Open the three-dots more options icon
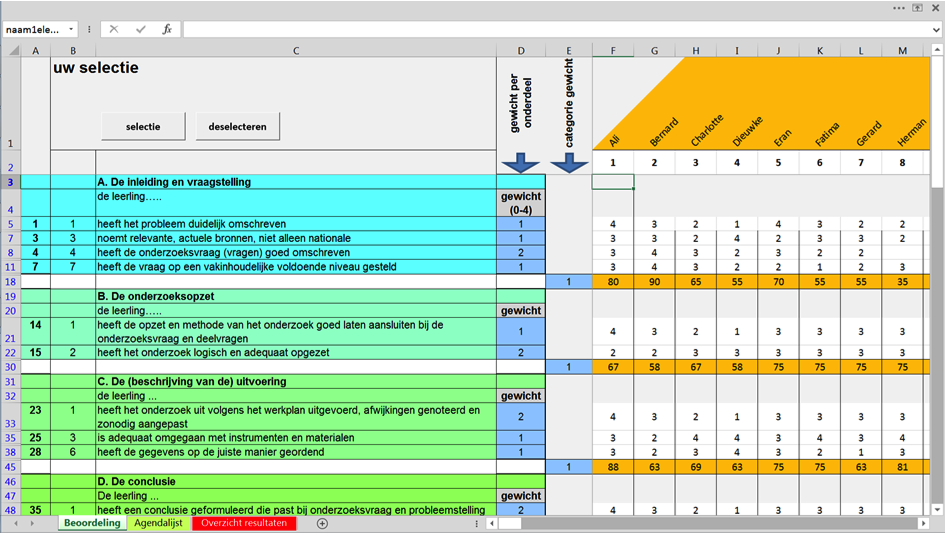This screenshot has width=946, height=533. click(x=899, y=8)
